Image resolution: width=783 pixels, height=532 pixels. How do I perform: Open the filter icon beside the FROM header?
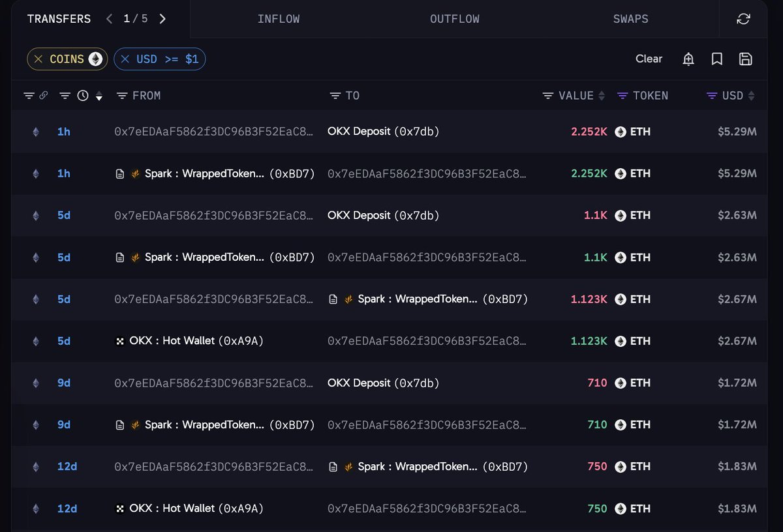pos(122,96)
